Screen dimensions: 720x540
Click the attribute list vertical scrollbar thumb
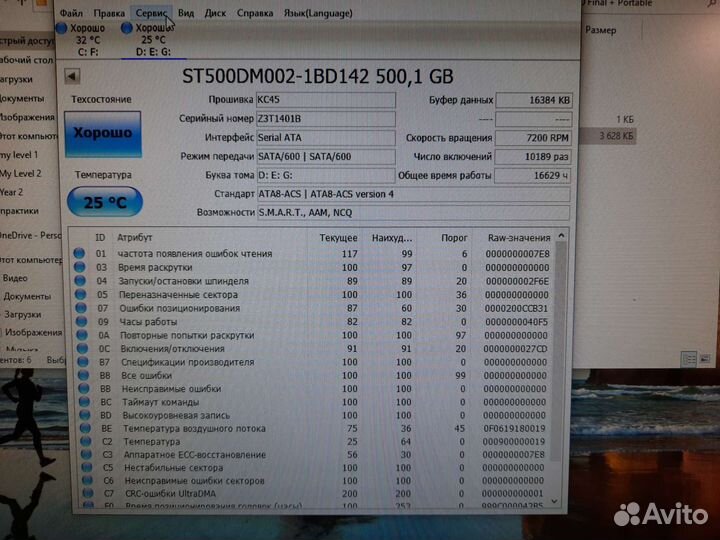(558, 351)
